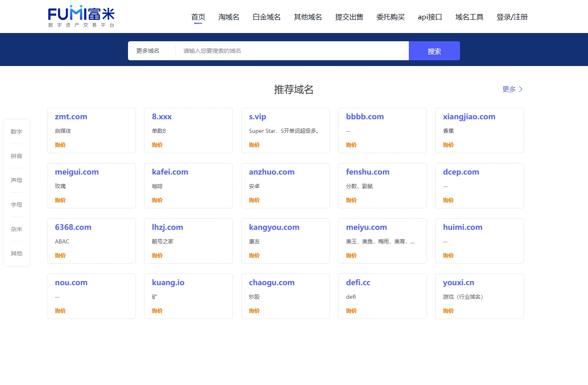
Task: Open the anzhuo.com domain link
Action: (x=272, y=172)
